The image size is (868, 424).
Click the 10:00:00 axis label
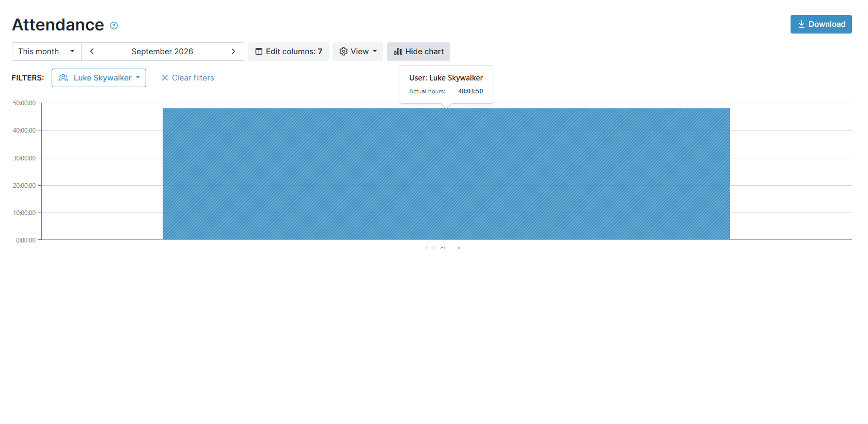point(24,213)
